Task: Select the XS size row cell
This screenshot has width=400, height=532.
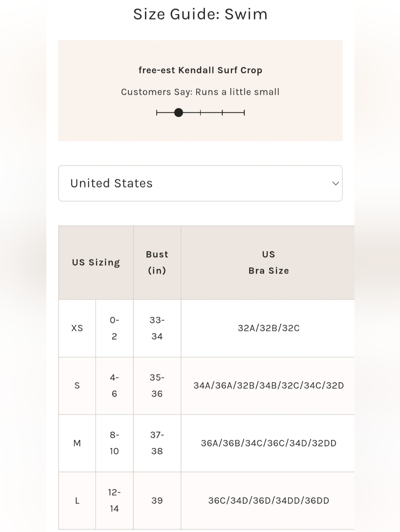Action: tap(77, 328)
